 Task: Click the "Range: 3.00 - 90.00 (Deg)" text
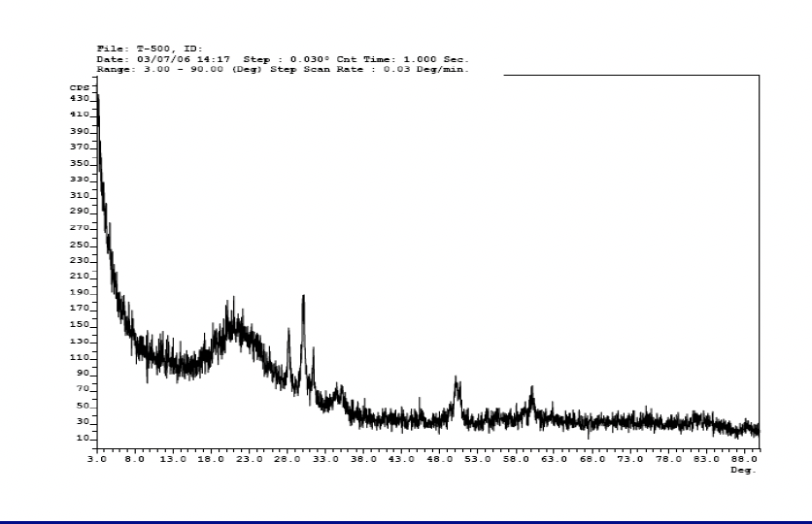tap(179, 69)
